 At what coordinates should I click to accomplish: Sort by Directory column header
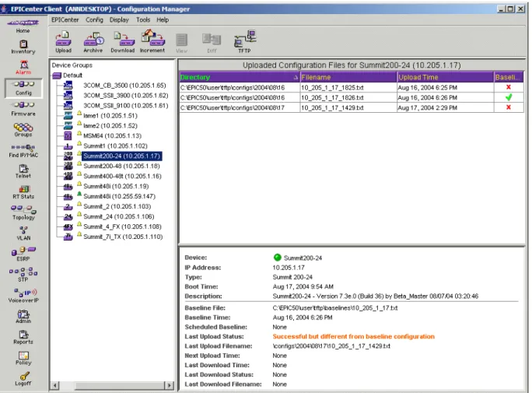240,77
